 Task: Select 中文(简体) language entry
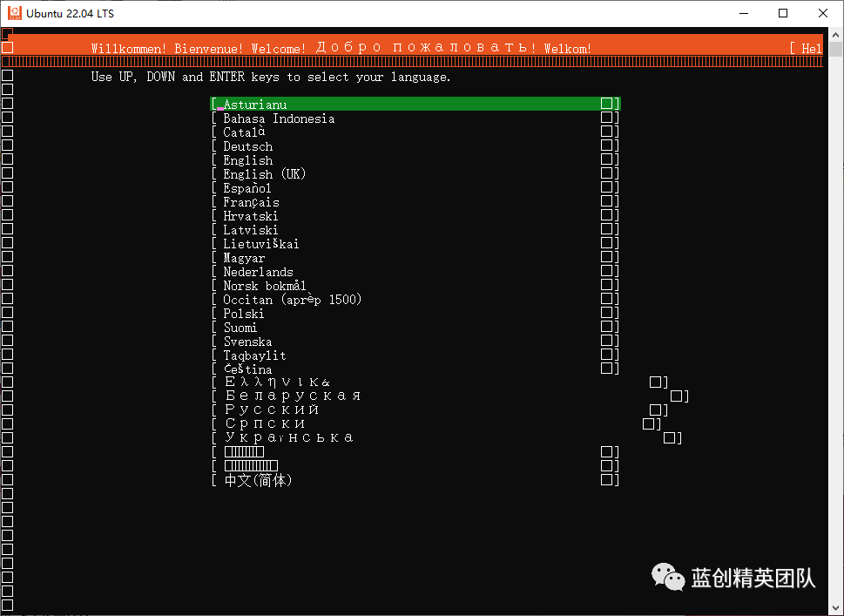pyautogui.click(x=415, y=480)
